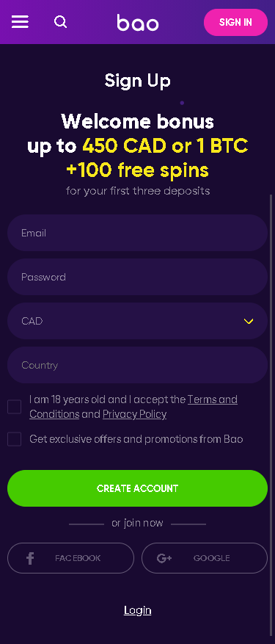The width and height of the screenshot is (275, 644).
Task: Open the Privacy Policy link
Action: (x=135, y=414)
